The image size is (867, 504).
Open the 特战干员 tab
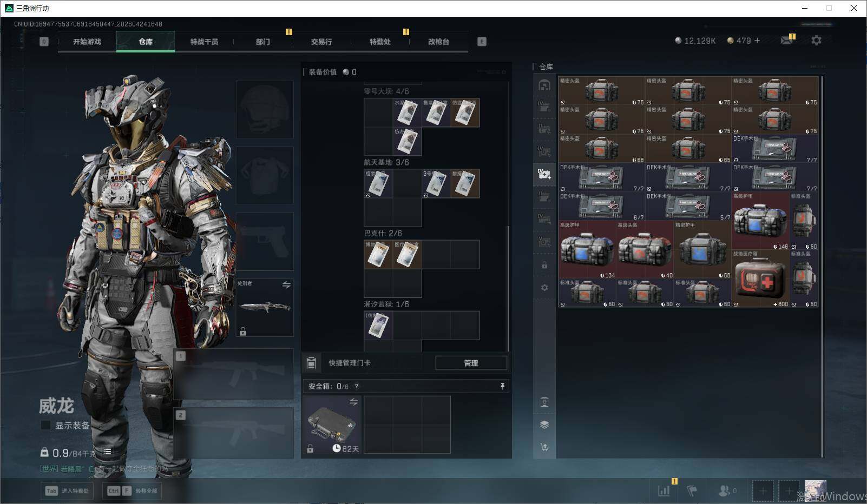[204, 42]
